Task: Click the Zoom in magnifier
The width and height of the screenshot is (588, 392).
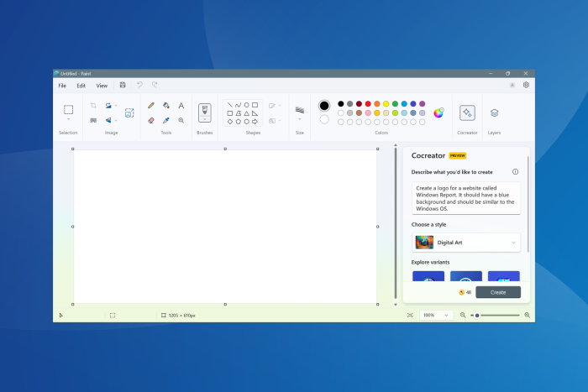Action: point(527,315)
